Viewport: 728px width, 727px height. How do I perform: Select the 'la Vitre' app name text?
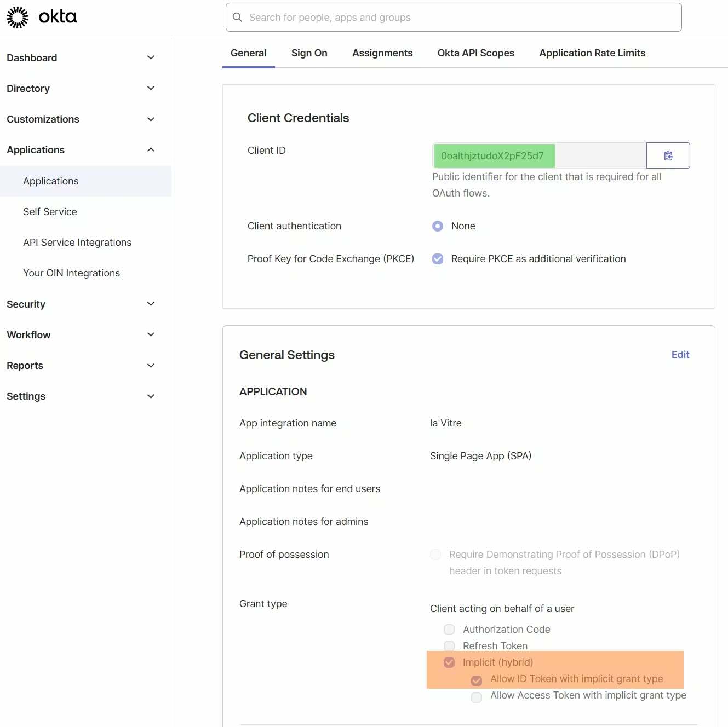(446, 423)
